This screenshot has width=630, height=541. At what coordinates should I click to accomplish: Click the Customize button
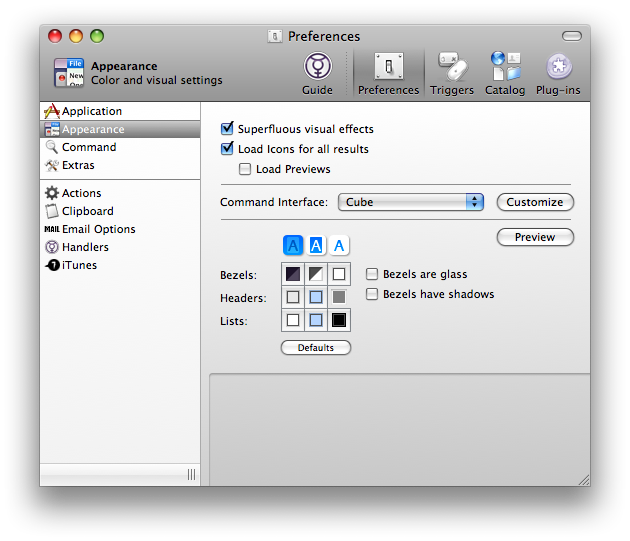535,202
